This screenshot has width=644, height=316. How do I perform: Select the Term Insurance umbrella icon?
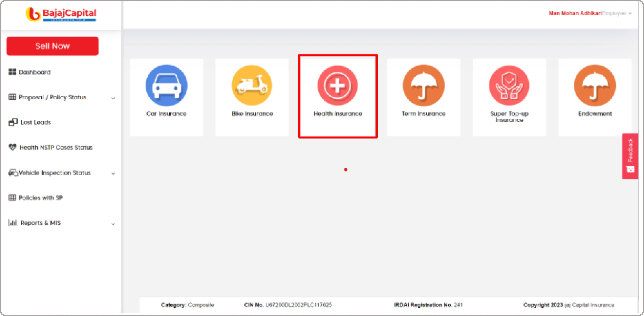423,85
